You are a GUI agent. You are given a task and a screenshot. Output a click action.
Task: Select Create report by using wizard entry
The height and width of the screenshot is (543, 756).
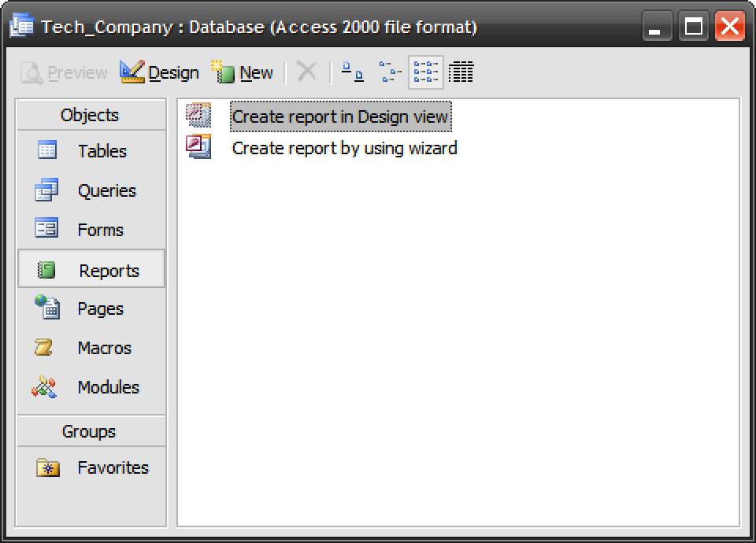click(x=344, y=148)
